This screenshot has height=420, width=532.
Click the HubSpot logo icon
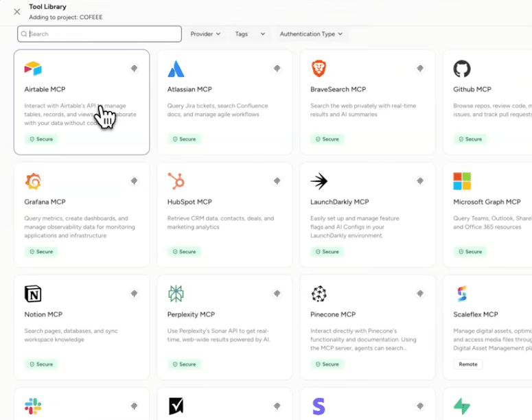176,180
